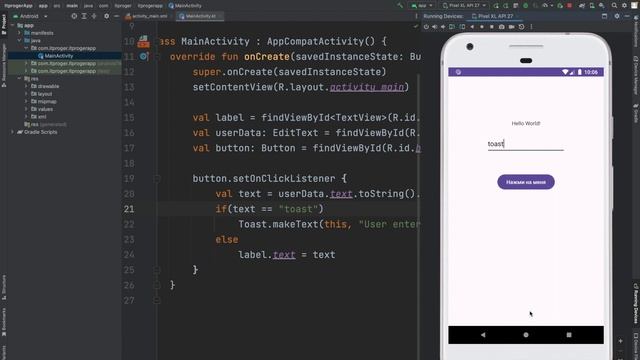Collapse the app module node

point(13,25)
